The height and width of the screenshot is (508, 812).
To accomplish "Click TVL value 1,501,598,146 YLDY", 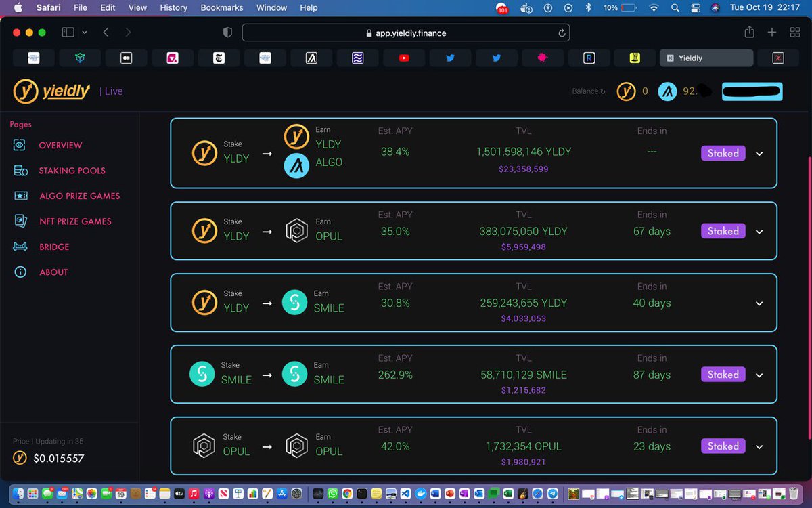I will tap(524, 152).
